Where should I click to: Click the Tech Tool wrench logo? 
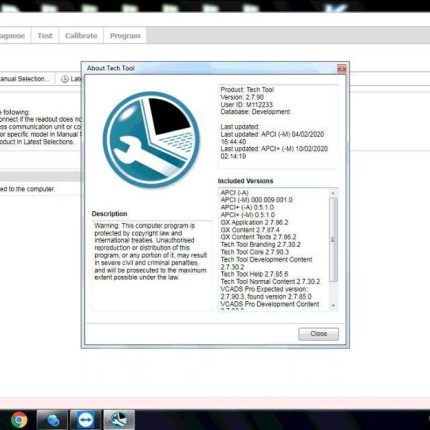coord(151,140)
